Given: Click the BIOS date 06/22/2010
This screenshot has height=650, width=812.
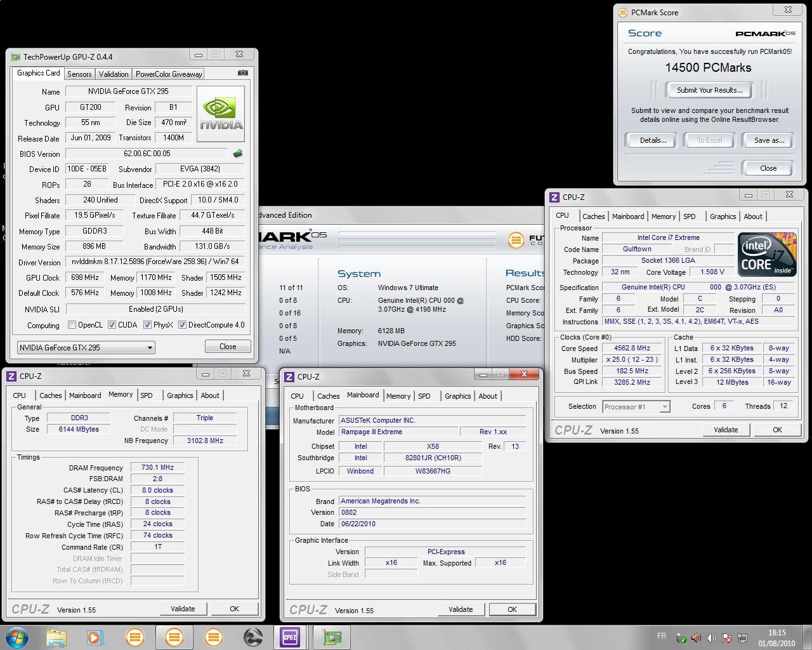Looking at the screenshot, I should coord(432,524).
